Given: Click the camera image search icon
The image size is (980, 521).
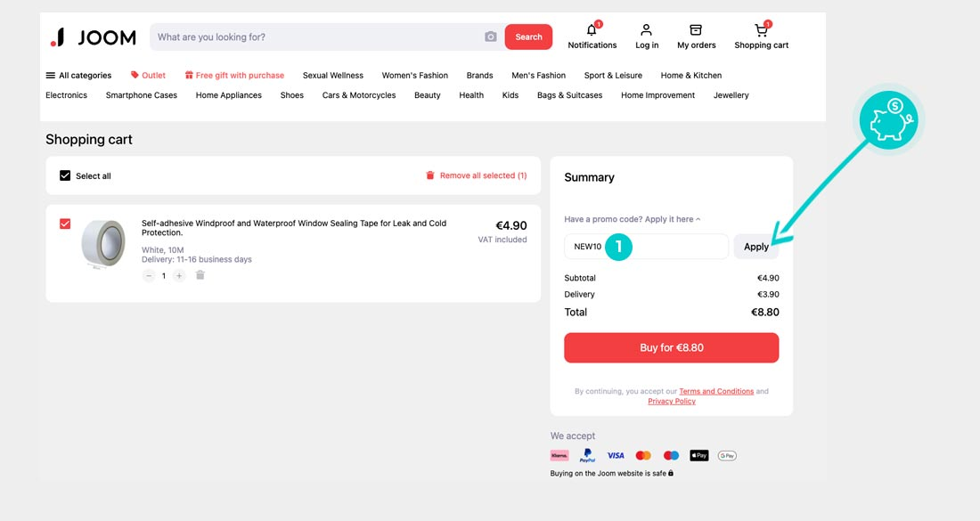Looking at the screenshot, I should 491,37.
